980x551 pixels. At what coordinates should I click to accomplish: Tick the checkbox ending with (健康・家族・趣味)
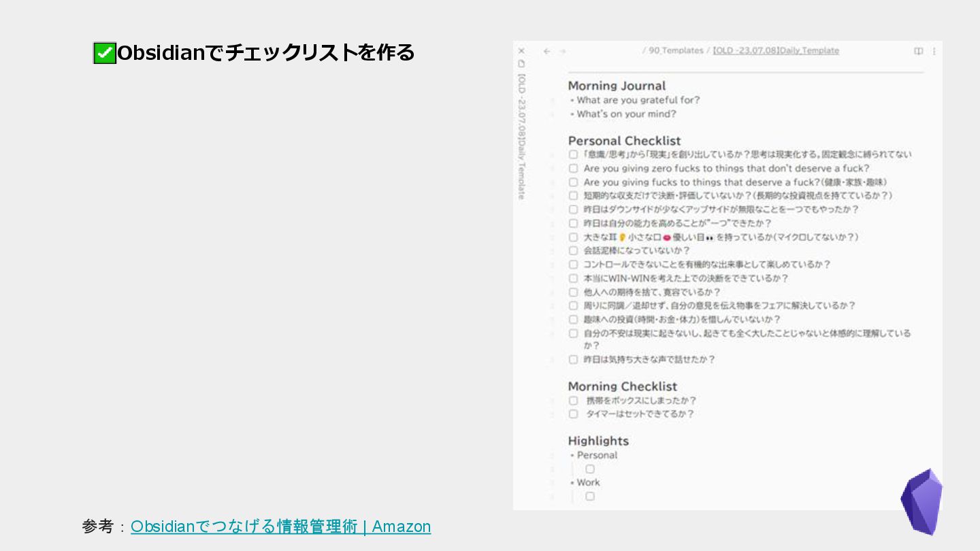pyautogui.click(x=573, y=182)
